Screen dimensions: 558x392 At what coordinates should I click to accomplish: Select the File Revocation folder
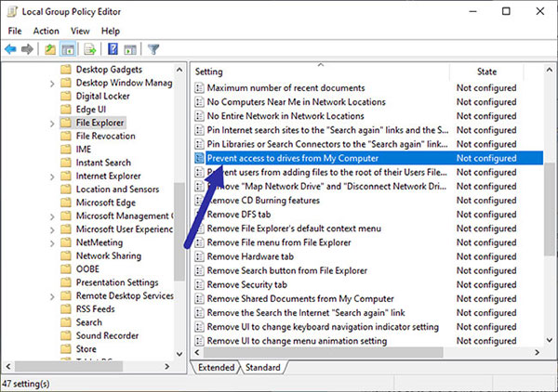(106, 136)
